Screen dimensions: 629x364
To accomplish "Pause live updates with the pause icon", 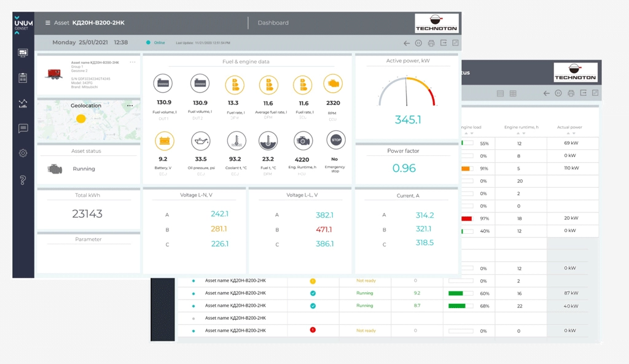I will (x=417, y=43).
